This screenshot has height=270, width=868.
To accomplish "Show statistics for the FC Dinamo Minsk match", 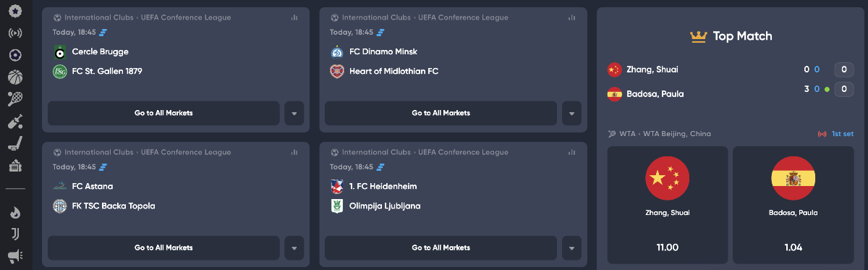I will (571, 17).
